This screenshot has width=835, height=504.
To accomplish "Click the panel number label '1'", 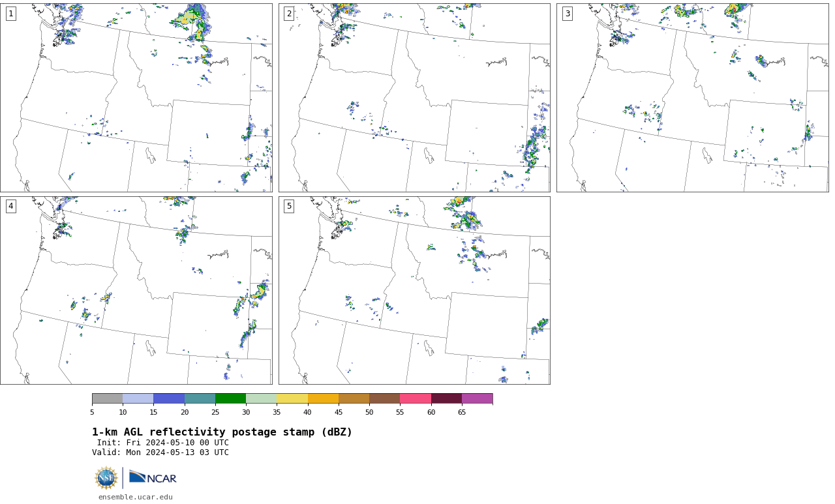I will click(x=11, y=14).
